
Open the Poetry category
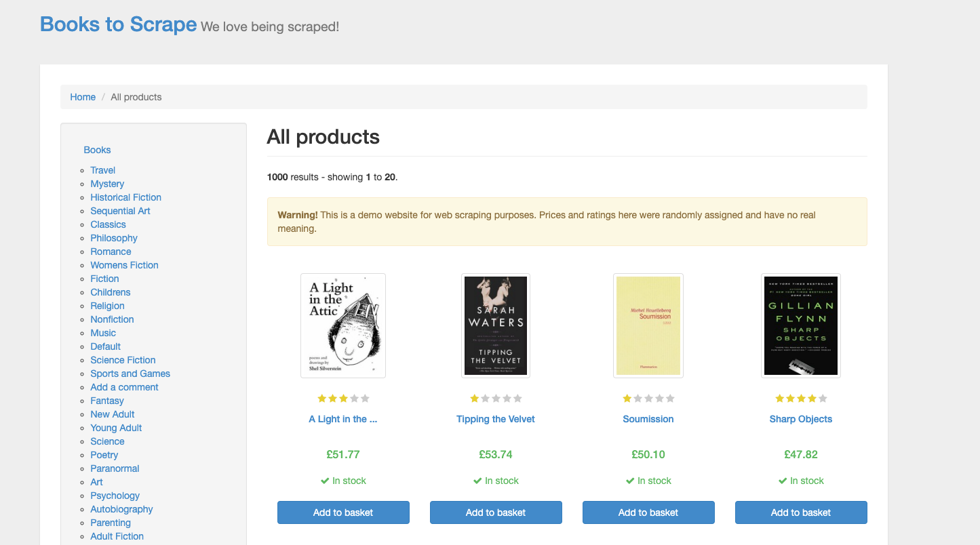click(x=104, y=455)
